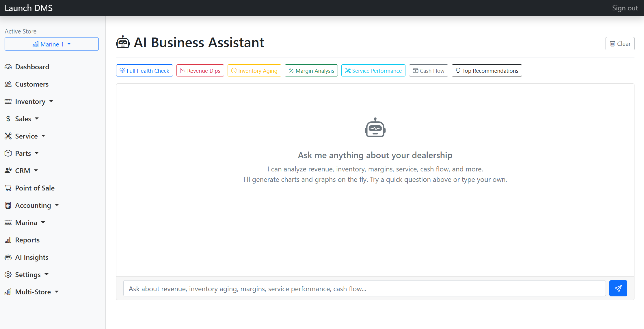
Task: Send message with paper plane button
Action: (x=618, y=288)
